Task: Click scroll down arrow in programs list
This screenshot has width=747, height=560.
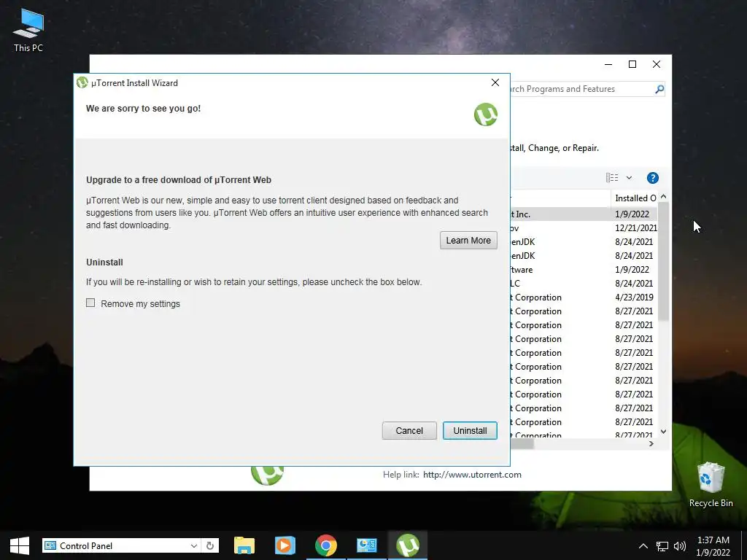Action: (664, 432)
